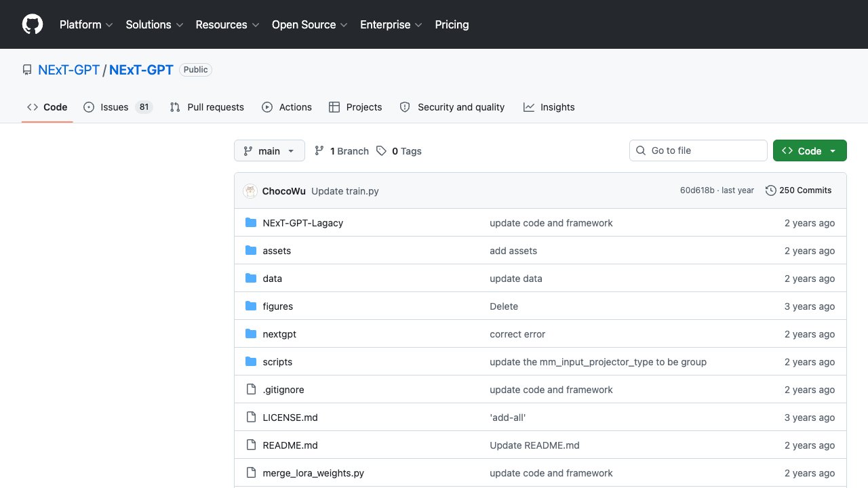This screenshot has height=488, width=868.
Task: Open commit hash 60d618b
Action: coord(697,190)
